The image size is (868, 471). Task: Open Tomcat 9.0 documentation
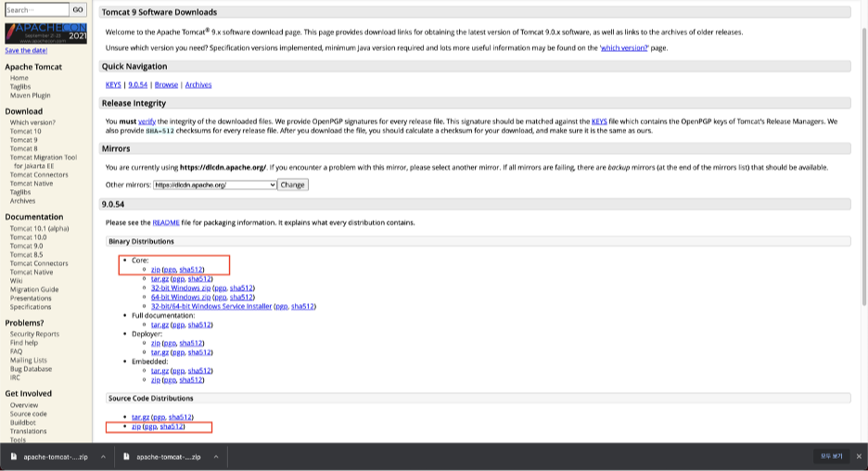[x=26, y=246]
